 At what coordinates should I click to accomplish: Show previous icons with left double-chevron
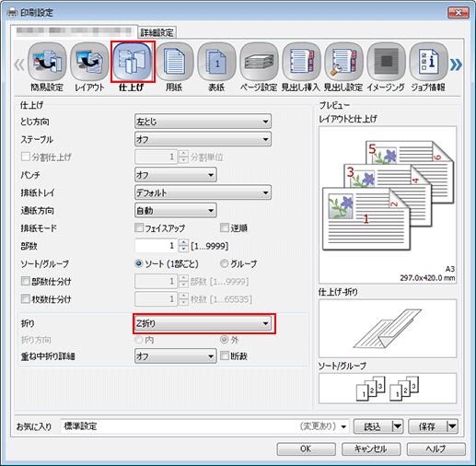point(19,64)
